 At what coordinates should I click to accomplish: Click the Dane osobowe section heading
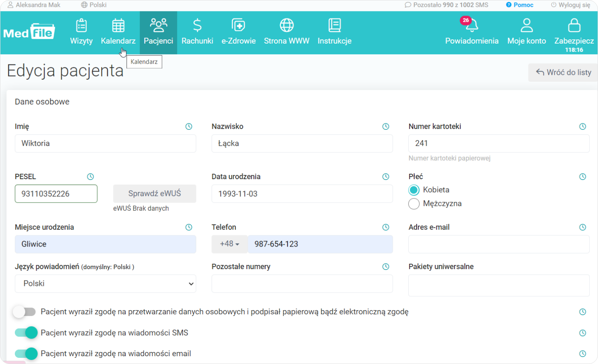42,102
